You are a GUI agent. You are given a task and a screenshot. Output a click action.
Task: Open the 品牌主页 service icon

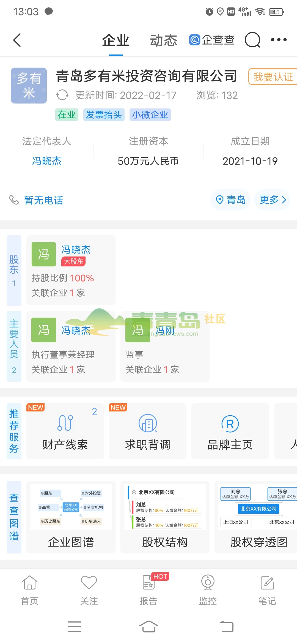coord(230,424)
